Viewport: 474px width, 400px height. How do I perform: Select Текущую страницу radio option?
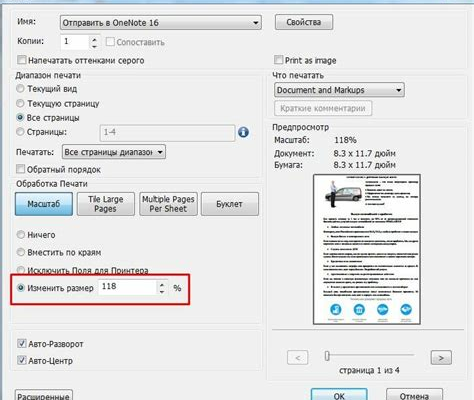20,103
